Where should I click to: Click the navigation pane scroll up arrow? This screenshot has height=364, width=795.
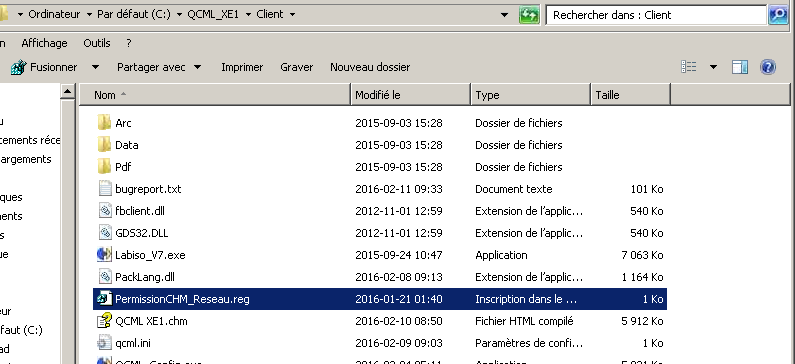(x=67, y=92)
